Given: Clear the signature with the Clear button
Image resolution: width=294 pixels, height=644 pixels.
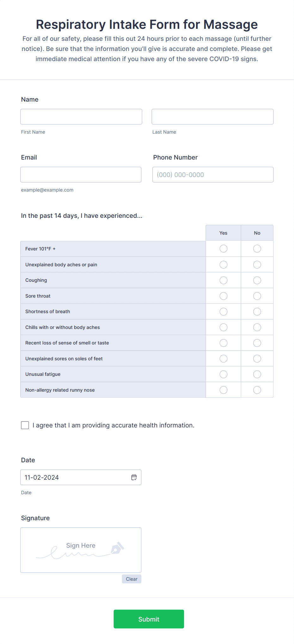Looking at the screenshot, I should pos(132,579).
